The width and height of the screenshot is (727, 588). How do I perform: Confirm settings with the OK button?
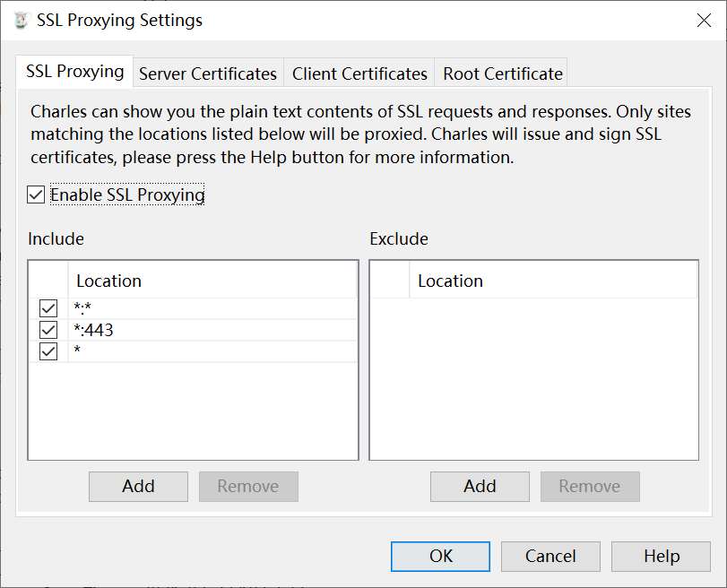coord(440,557)
